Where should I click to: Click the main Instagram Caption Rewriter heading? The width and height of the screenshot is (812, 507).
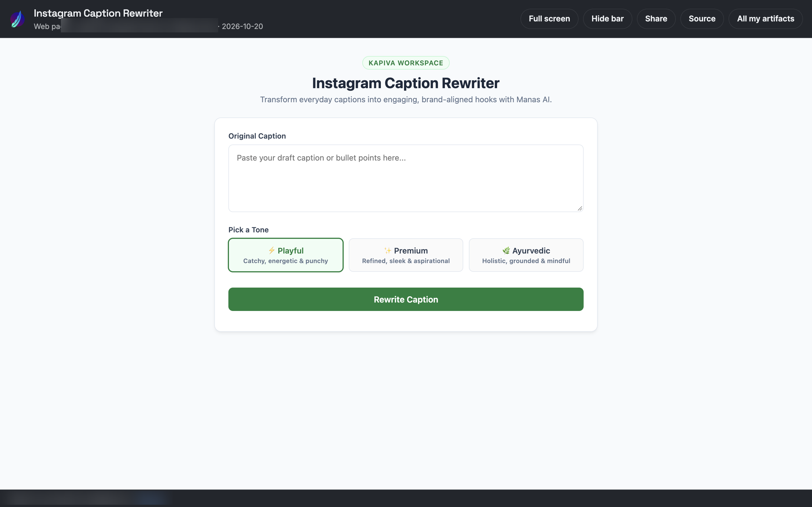click(x=406, y=83)
